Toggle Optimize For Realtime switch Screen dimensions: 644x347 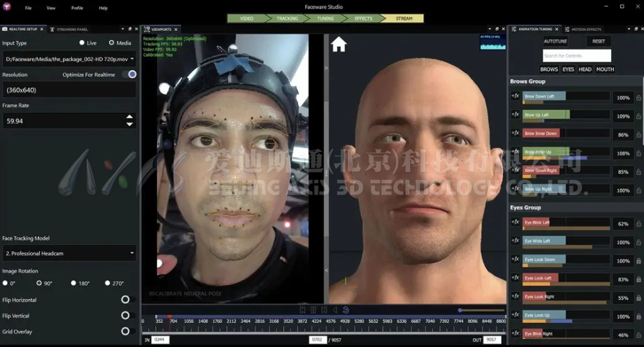click(x=129, y=75)
